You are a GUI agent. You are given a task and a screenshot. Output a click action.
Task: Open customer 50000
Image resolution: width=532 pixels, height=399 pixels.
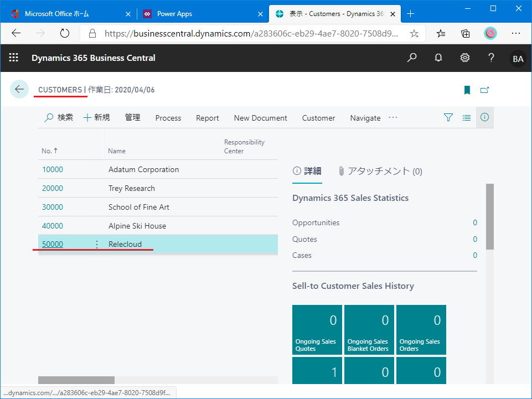[x=53, y=244]
